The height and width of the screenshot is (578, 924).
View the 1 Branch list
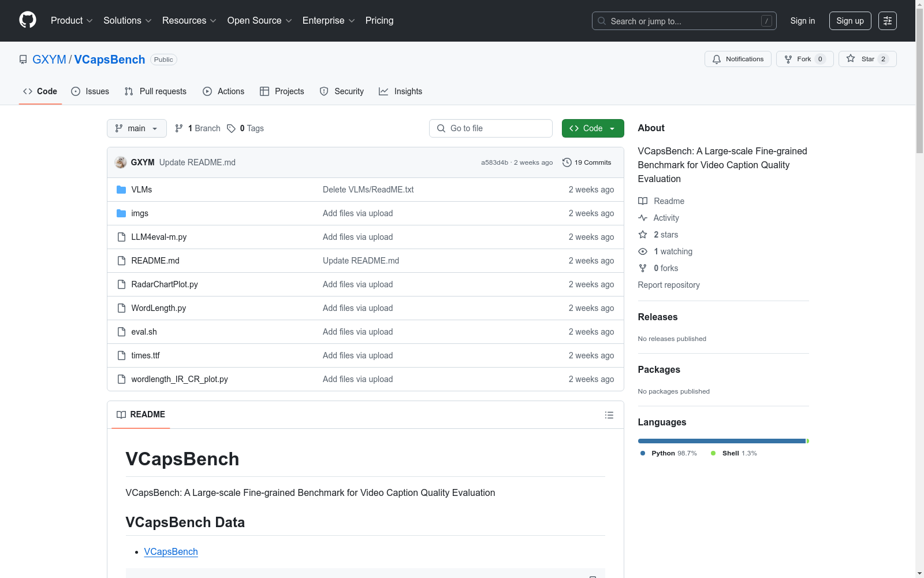(198, 128)
